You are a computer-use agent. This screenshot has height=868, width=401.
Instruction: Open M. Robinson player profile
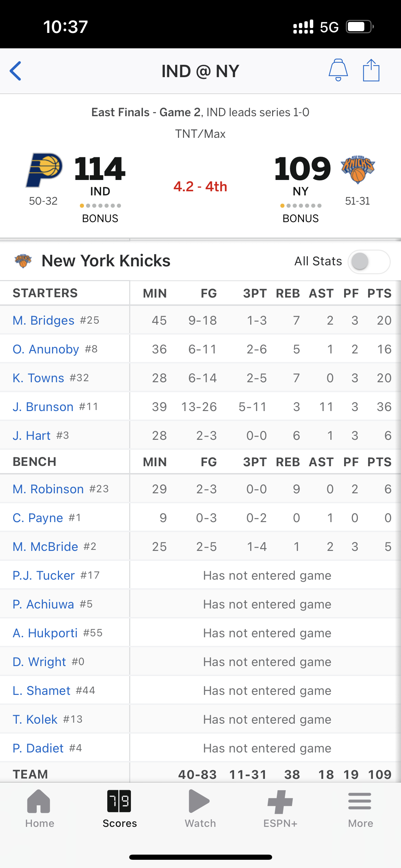tap(48, 489)
